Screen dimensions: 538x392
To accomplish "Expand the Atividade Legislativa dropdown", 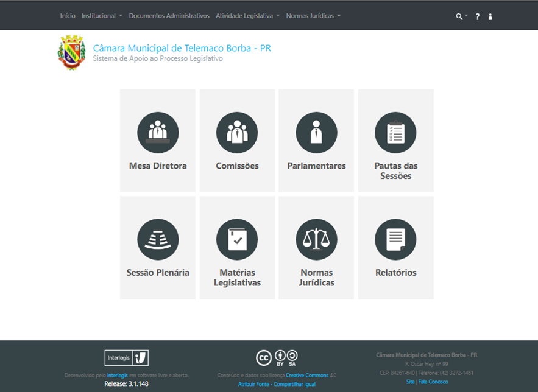I will point(247,16).
